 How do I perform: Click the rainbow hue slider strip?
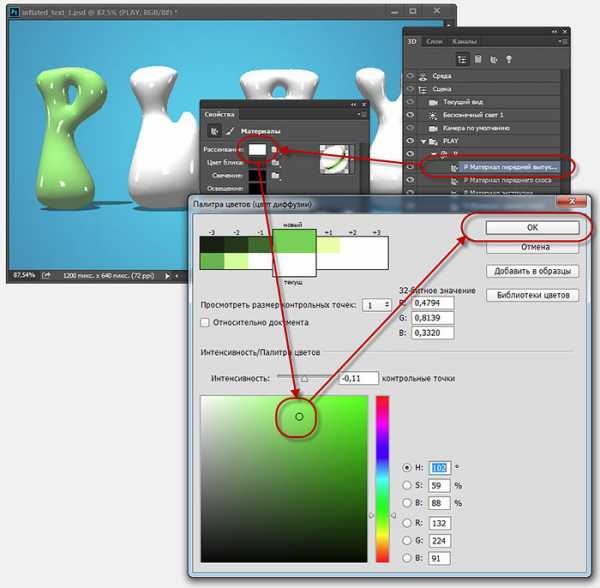tap(382, 479)
